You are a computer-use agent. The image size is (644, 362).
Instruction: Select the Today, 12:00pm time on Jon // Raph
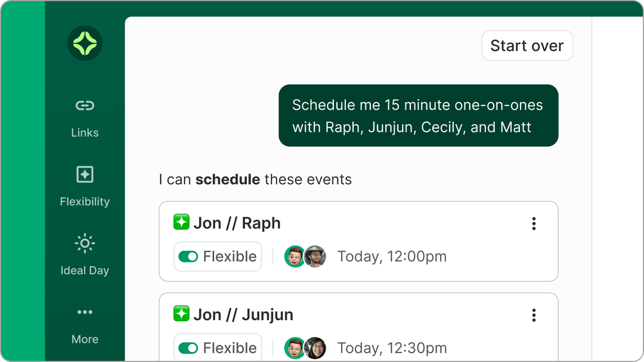(392, 256)
